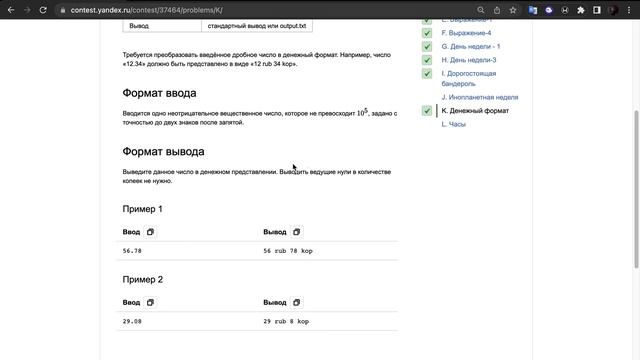Click the solved checkmark beside F. Выражение-4
This screenshot has height=360, width=640.
pyautogui.click(x=427, y=33)
